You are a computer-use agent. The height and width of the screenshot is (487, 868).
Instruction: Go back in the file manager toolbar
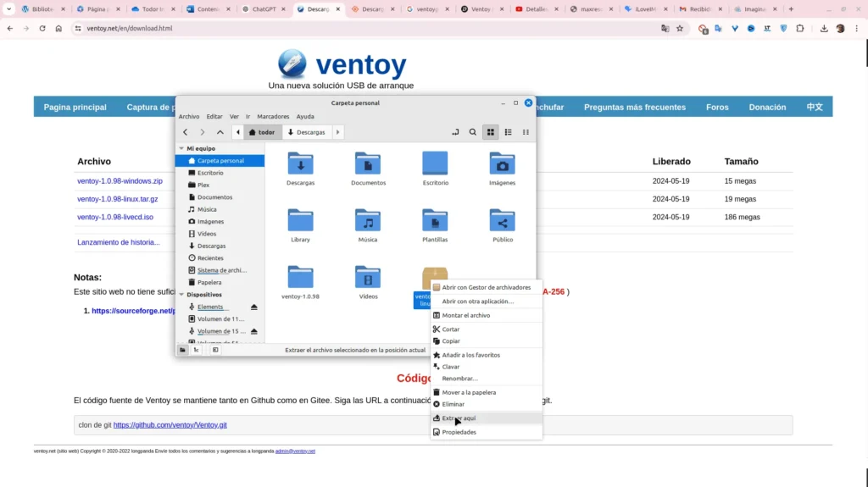186,132
